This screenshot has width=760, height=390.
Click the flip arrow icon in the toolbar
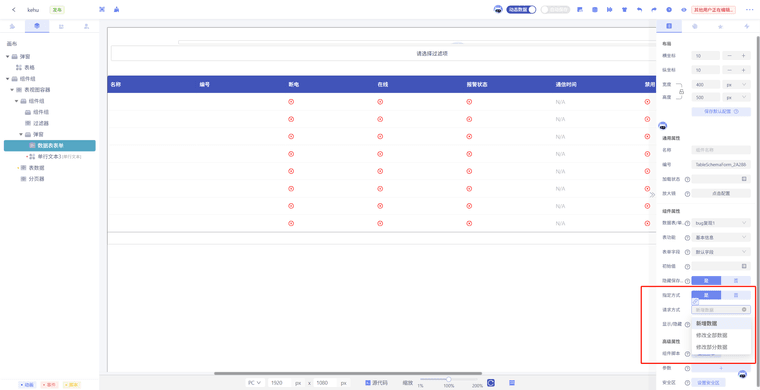(610, 9)
